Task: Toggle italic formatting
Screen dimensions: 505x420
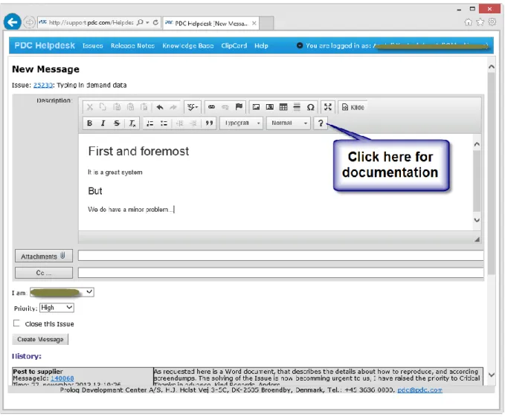Action: pyautogui.click(x=103, y=123)
